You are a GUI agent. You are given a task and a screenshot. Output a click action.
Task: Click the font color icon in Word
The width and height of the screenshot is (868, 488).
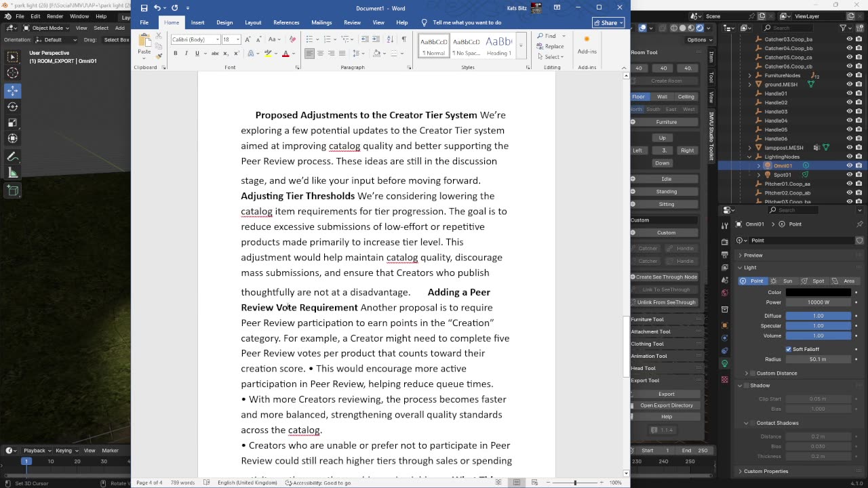285,54
